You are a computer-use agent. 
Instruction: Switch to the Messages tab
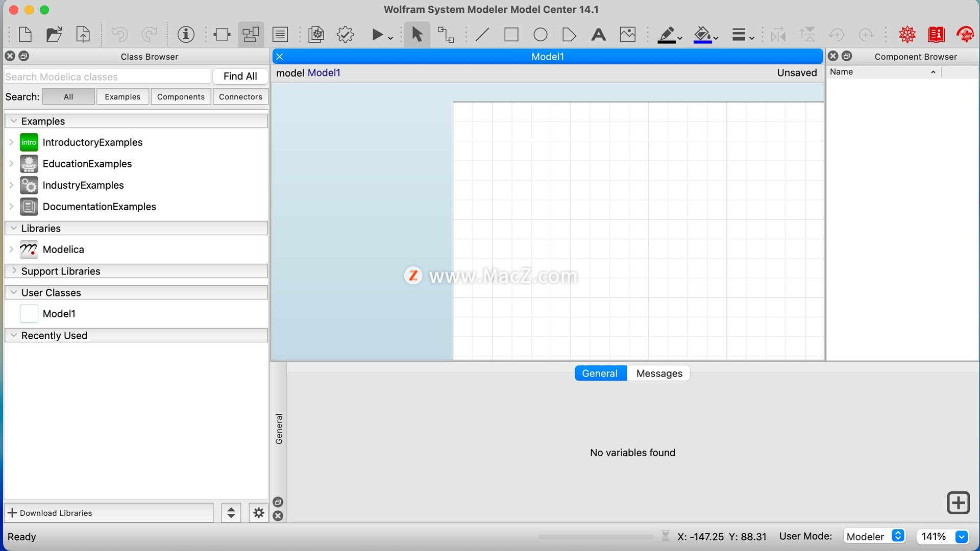point(659,373)
